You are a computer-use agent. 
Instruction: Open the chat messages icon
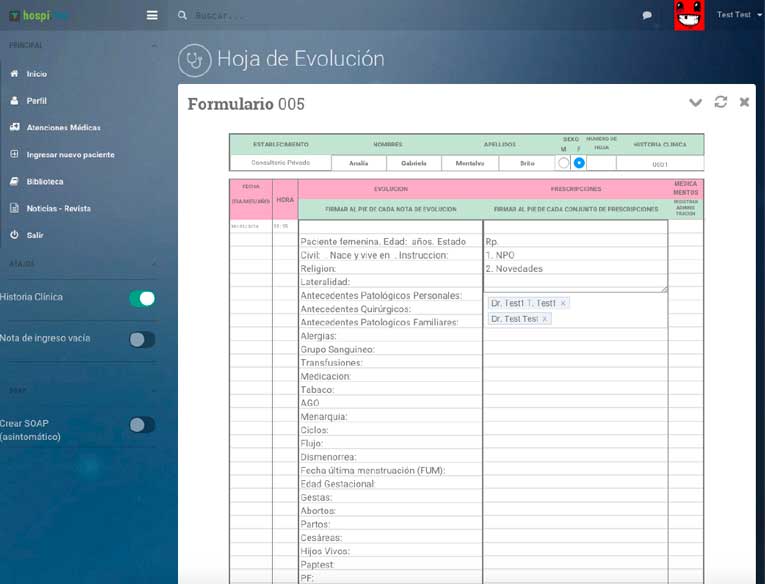pos(647,16)
